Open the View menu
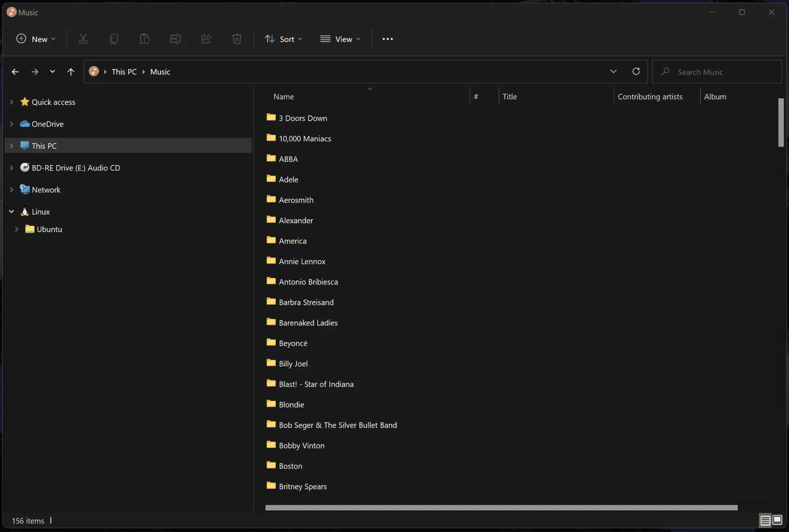The image size is (789, 532). point(340,39)
